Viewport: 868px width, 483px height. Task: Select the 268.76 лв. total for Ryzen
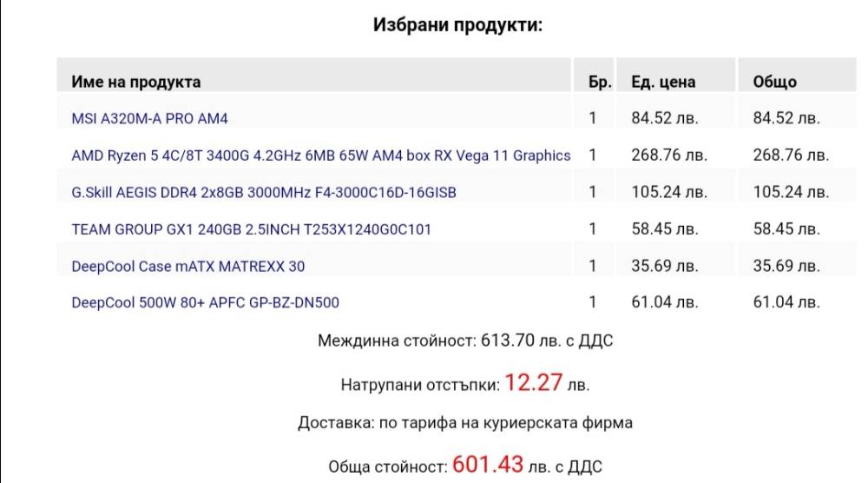tap(791, 155)
